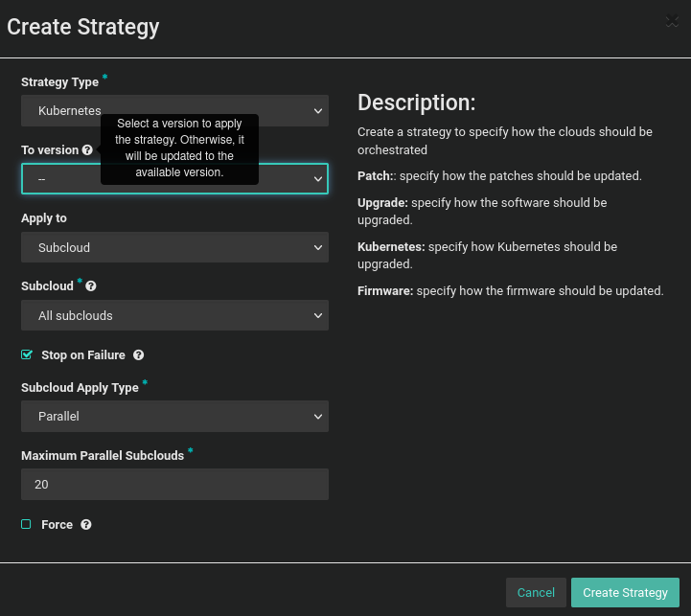Open the Apply to dropdown
The height and width of the screenshot is (616, 691).
(x=174, y=247)
